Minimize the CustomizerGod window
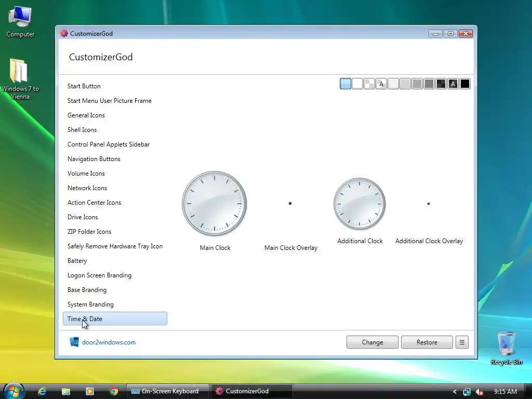Screen dimensions: 532x399 pyautogui.click(x=436, y=34)
